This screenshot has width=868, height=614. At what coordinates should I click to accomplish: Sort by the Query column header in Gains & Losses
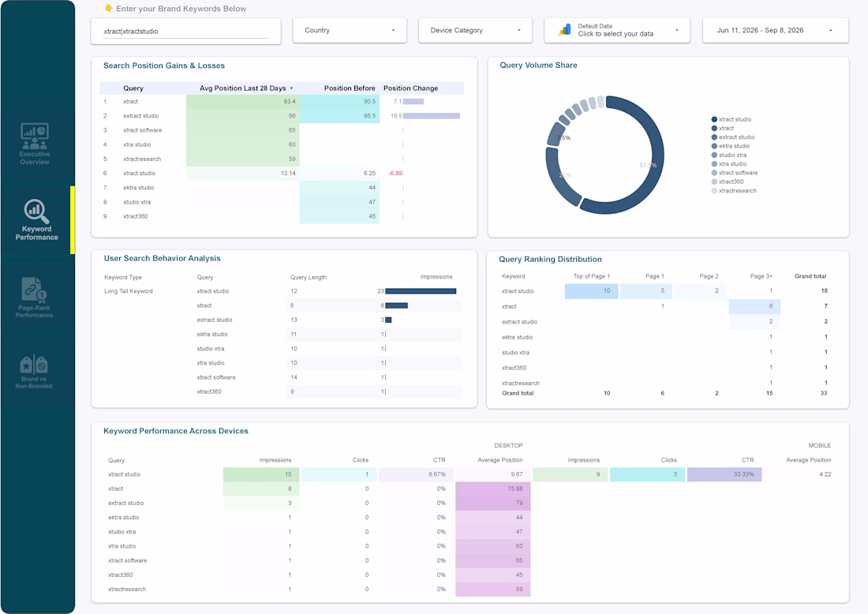[x=133, y=88]
